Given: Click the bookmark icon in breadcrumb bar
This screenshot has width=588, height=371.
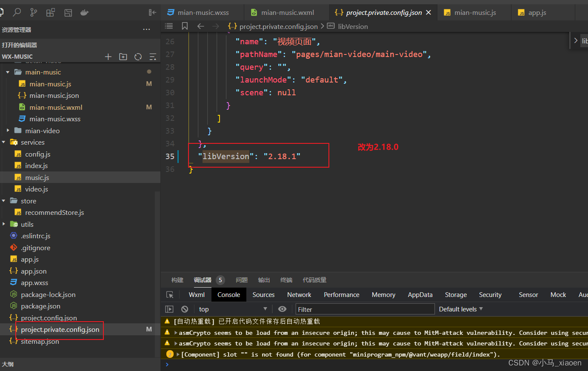Looking at the screenshot, I should pyautogui.click(x=185, y=26).
